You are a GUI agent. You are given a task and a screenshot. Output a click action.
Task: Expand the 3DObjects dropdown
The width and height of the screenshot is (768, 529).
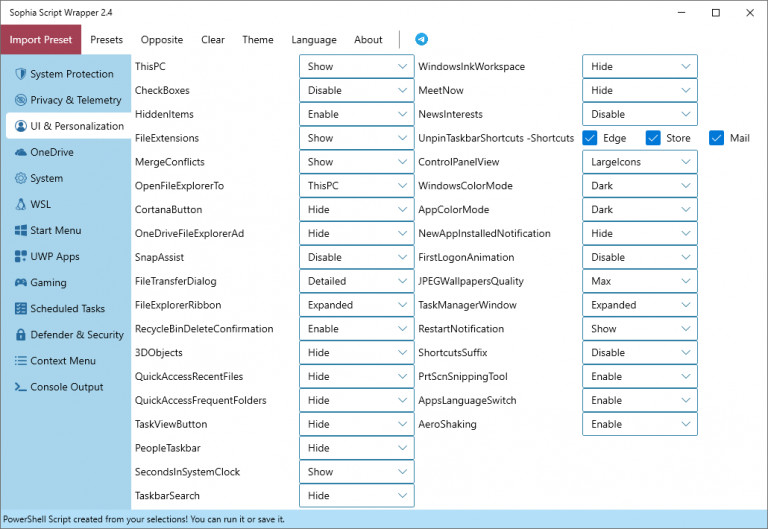[x=357, y=353]
